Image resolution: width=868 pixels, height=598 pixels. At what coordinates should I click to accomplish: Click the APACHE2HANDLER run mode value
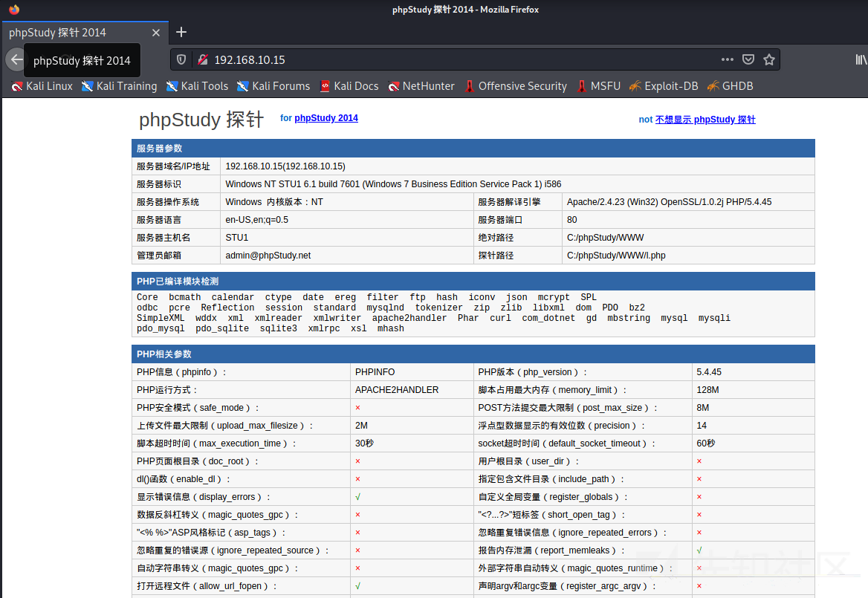click(x=397, y=390)
